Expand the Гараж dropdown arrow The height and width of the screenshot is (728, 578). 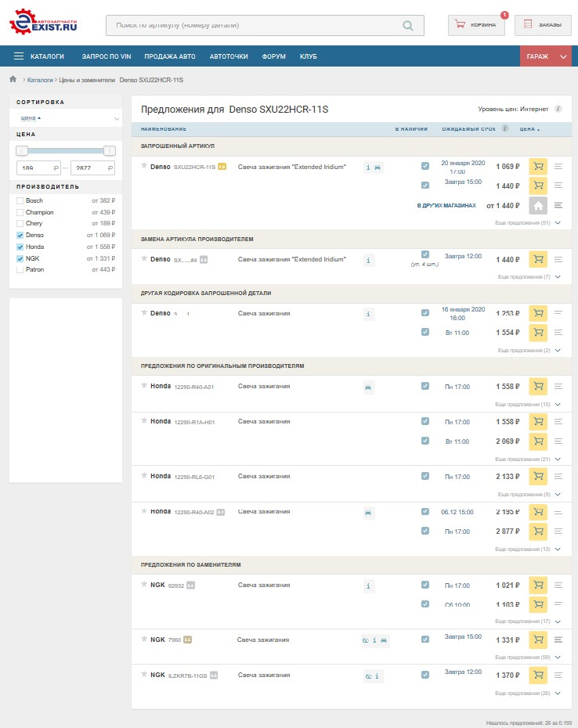pyautogui.click(x=564, y=56)
